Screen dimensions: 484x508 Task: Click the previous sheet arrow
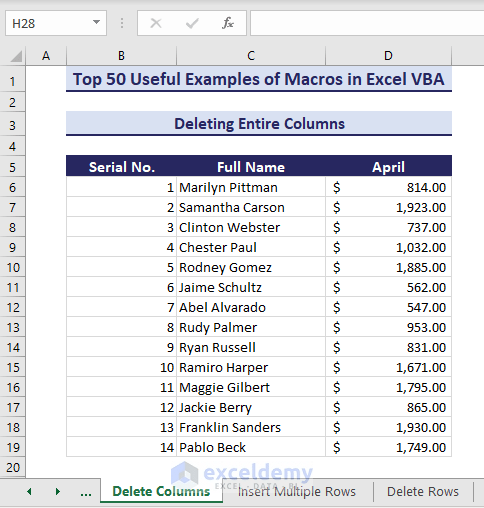[29, 491]
